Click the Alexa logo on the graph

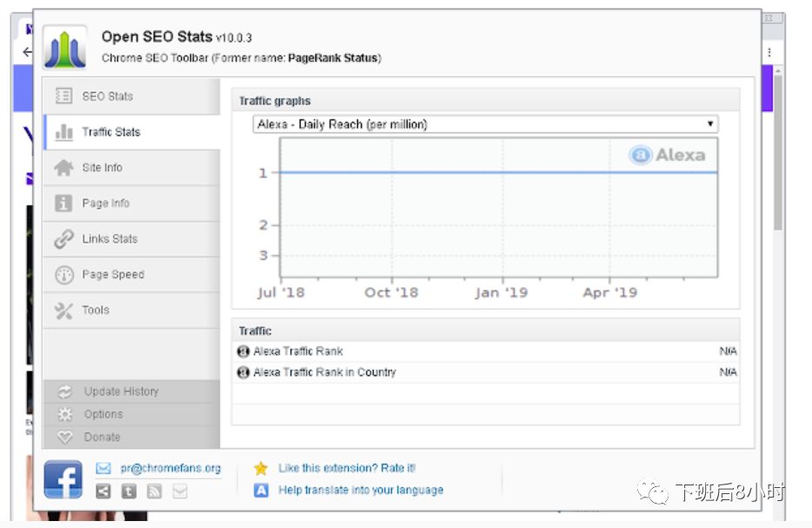(667, 155)
